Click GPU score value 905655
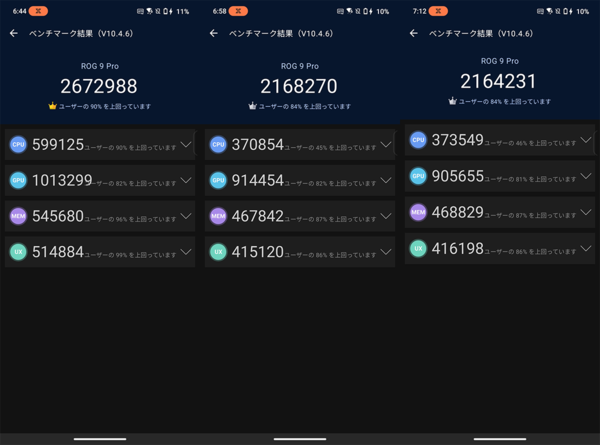Viewport: 600px width, 445px height. click(458, 176)
